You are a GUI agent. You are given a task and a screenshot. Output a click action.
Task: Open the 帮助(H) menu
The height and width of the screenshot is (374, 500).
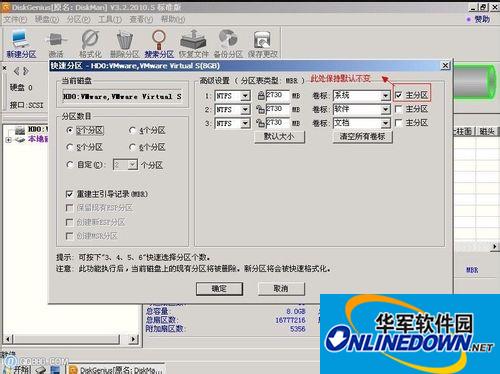(x=173, y=19)
